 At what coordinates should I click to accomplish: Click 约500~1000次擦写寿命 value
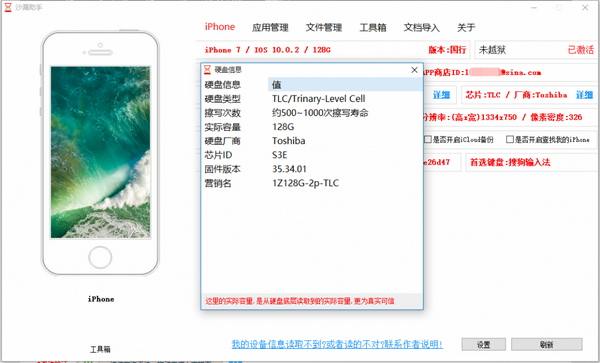coord(320,113)
